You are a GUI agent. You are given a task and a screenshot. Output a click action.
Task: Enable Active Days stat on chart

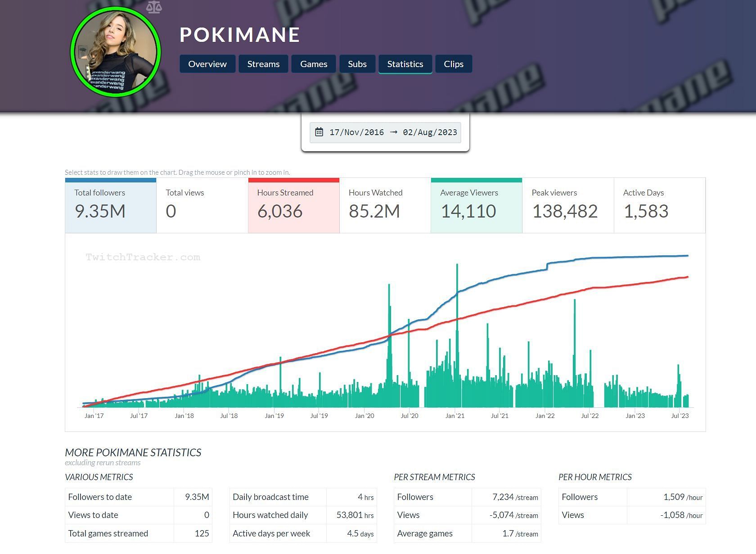(x=660, y=205)
